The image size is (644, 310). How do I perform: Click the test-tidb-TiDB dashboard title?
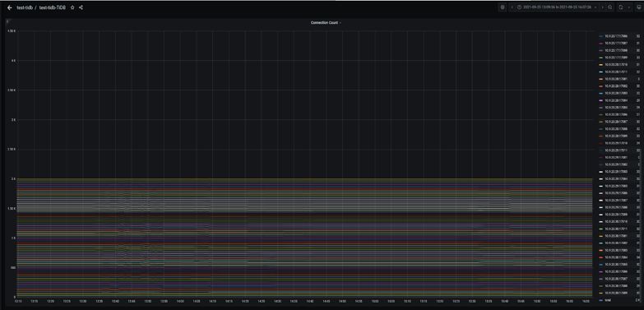tap(52, 7)
